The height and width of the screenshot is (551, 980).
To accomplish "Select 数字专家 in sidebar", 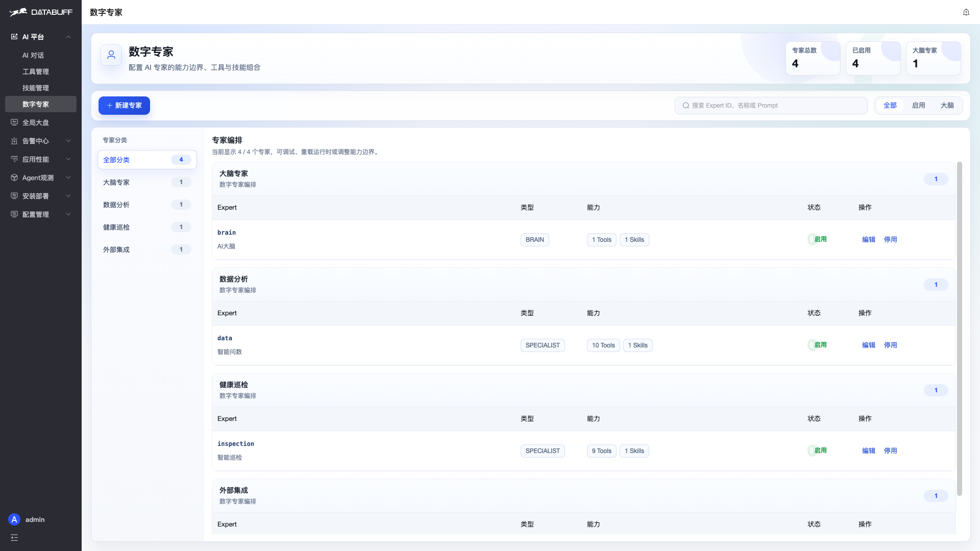I will 41,104.
